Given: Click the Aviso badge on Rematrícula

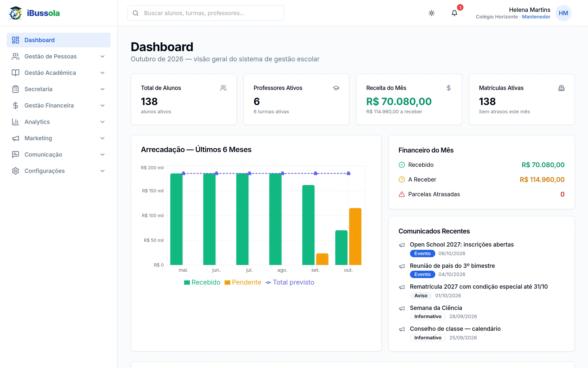Looking at the screenshot, I should [x=421, y=295].
